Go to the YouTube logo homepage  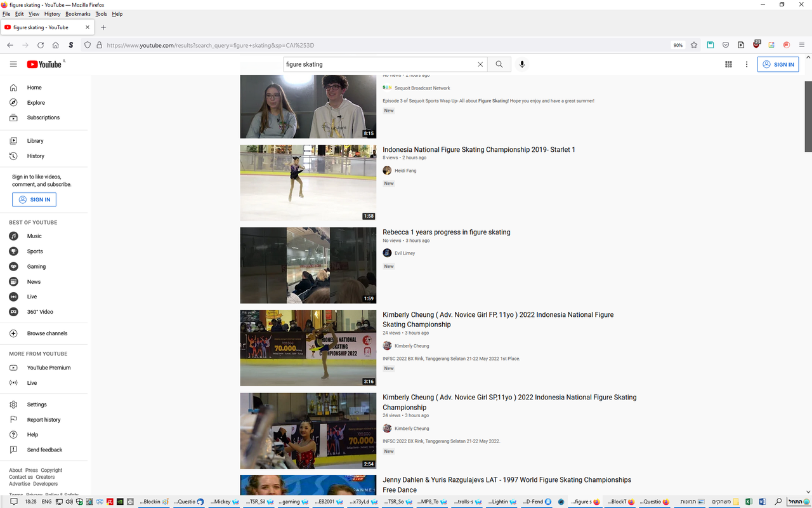44,64
